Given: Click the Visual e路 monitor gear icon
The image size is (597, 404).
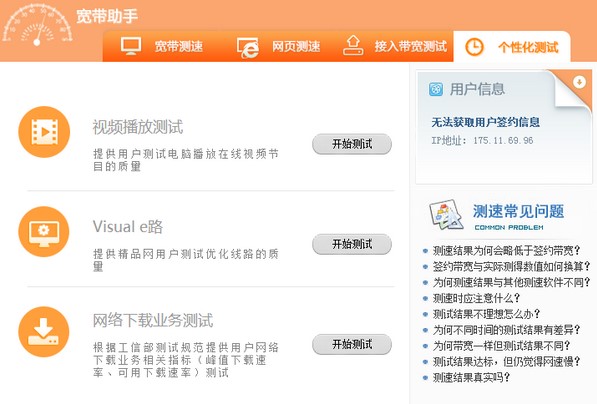Looking at the screenshot, I should point(44,232).
